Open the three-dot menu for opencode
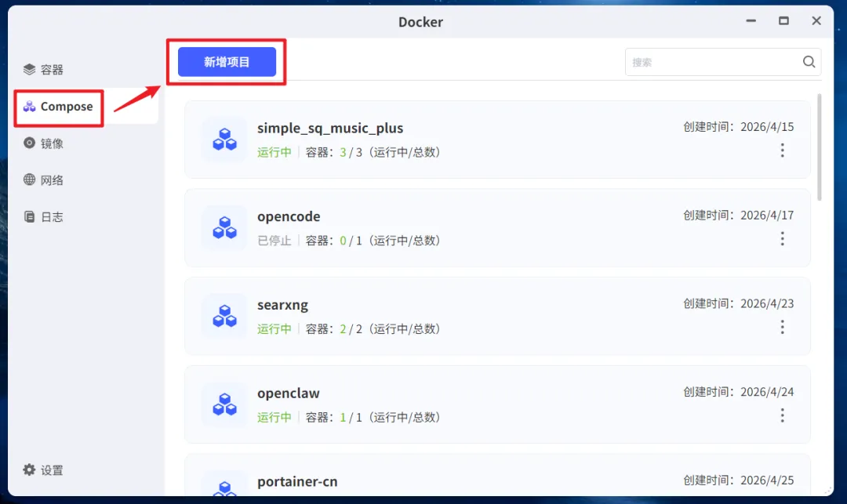 click(782, 238)
